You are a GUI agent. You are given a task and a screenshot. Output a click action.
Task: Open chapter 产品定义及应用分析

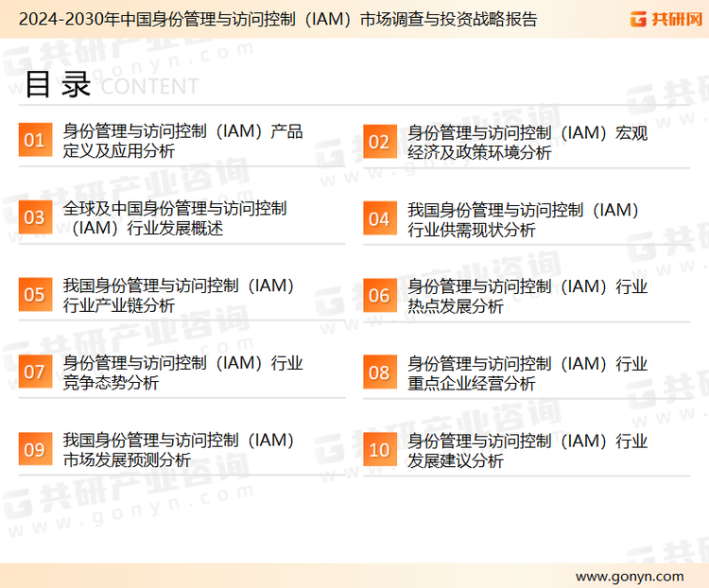(x=182, y=141)
